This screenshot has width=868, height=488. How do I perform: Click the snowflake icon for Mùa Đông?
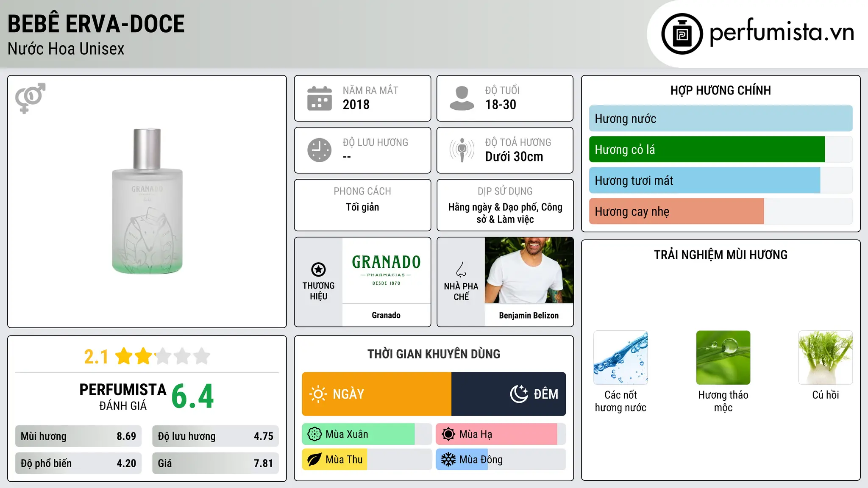[448, 460]
